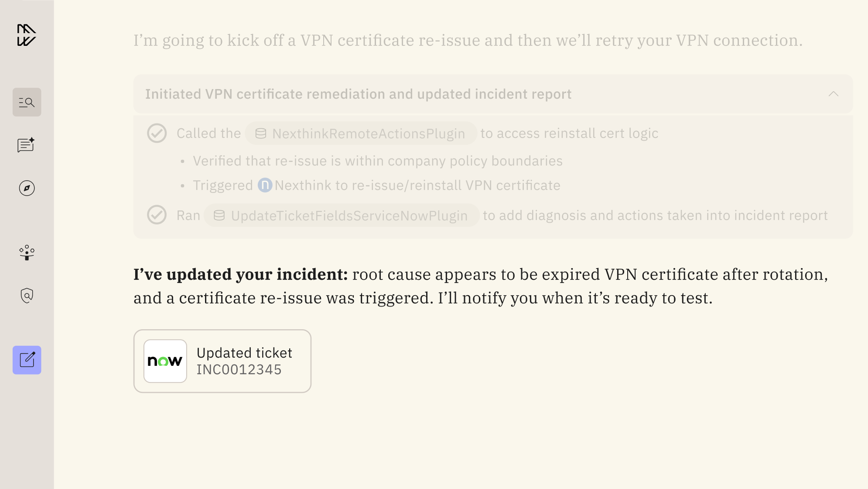Click the database icon in NexthinkRemoteActionsPlugin chip
Image resolution: width=868 pixels, height=489 pixels.
click(x=260, y=134)
